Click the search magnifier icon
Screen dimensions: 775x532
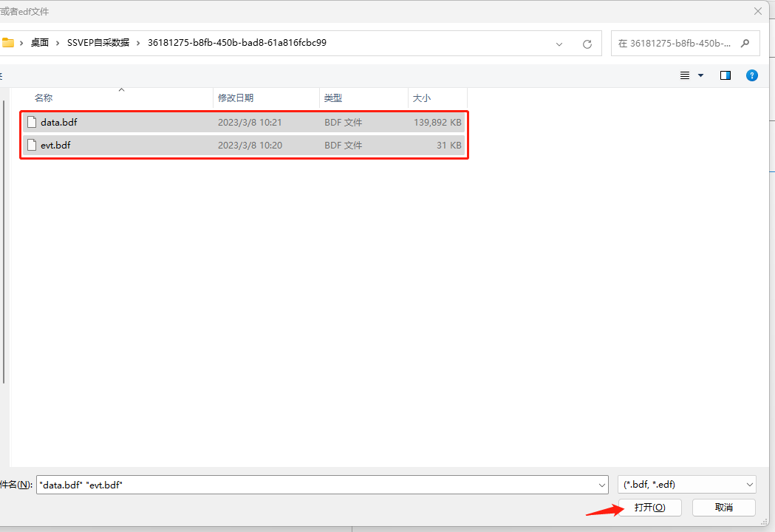(x=745, y=43)
